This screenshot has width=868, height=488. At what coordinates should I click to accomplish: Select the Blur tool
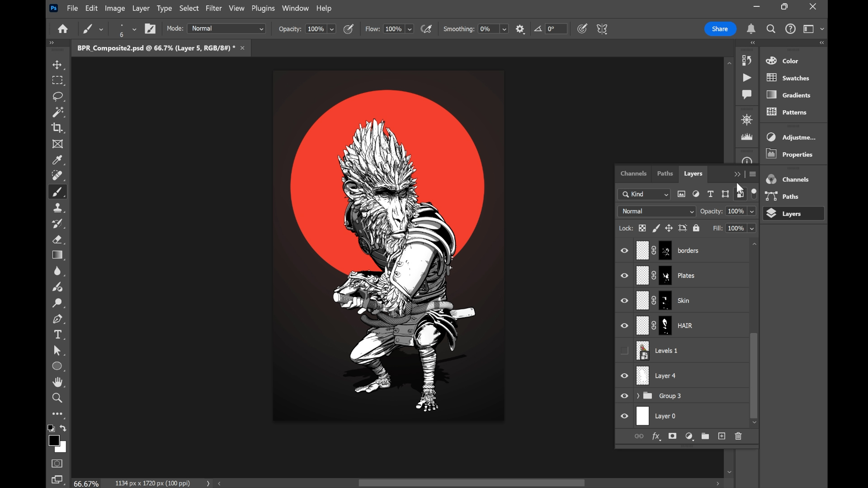coord(57,271)
